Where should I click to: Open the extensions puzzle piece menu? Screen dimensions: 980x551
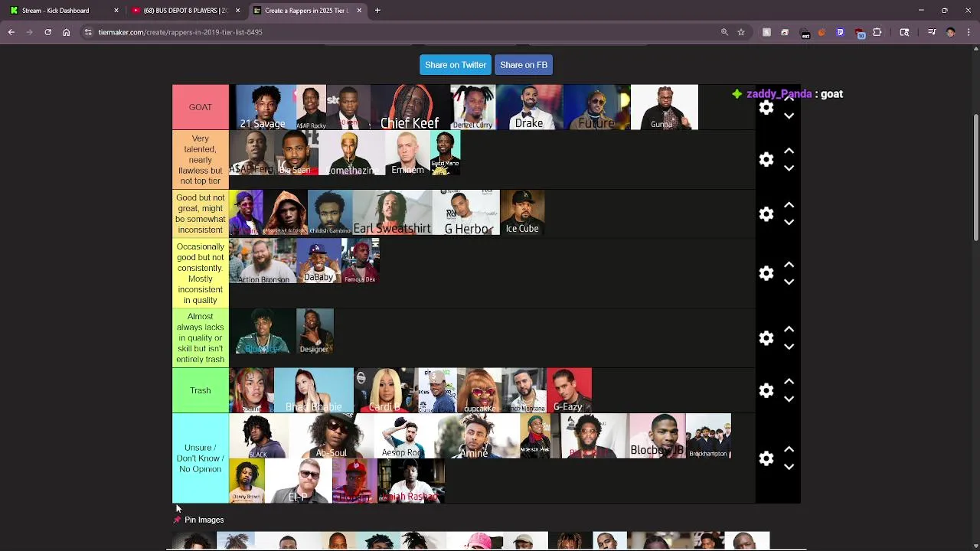coord(877,32)
